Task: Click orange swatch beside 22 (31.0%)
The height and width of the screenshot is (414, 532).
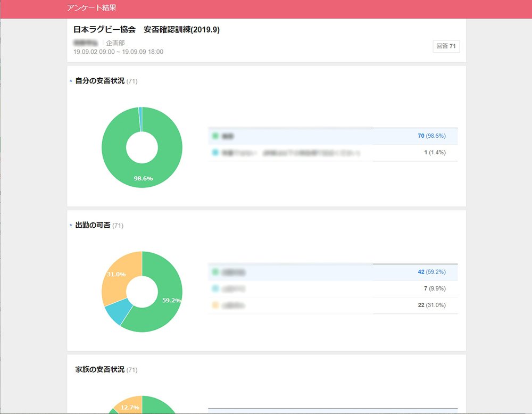Action: point(215,305)
